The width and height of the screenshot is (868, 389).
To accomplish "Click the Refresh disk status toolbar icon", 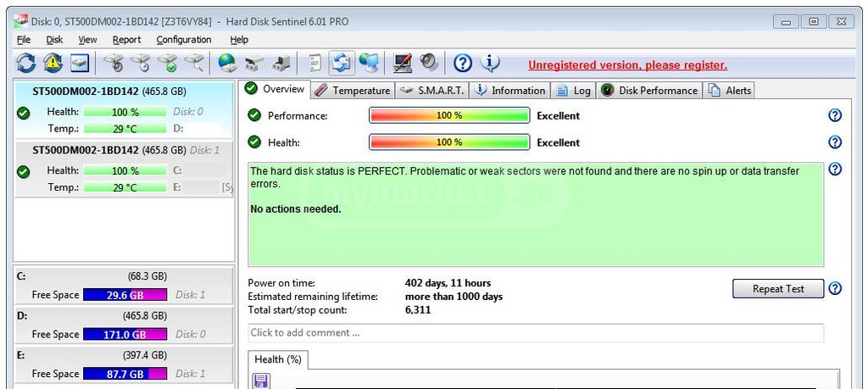I will click(26, 63).
